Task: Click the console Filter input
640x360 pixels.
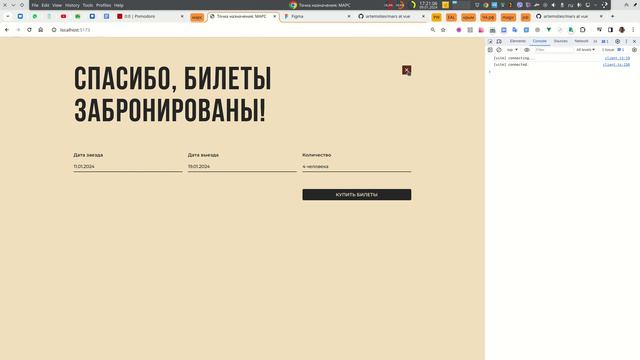Action: tap(553, 50)
